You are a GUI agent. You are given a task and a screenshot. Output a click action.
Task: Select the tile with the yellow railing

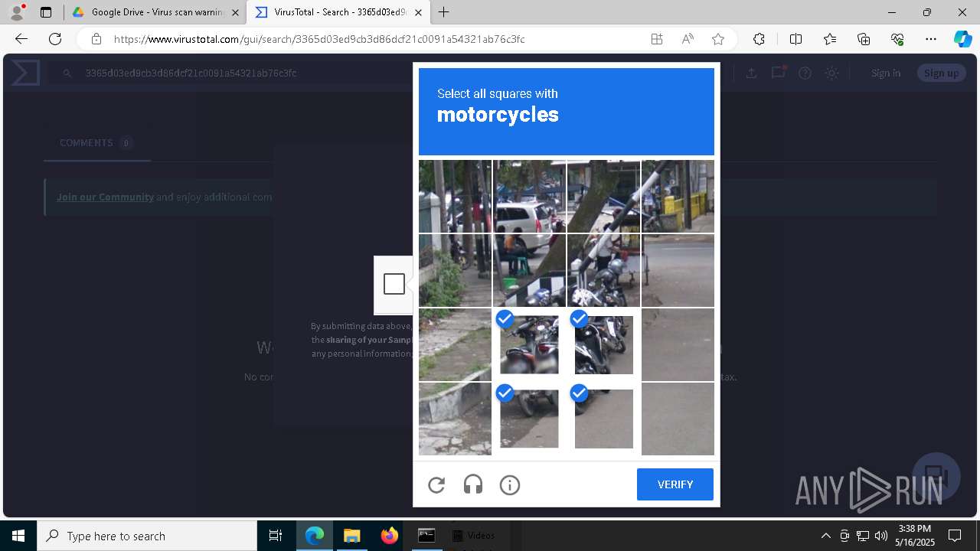(678, 196)
